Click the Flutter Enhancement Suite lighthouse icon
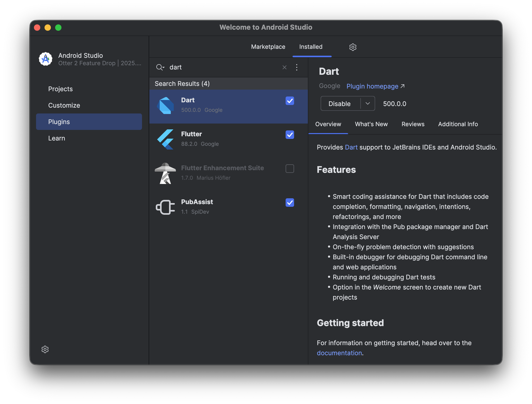The width and height of the screenshot is (532, 404). 165,173
